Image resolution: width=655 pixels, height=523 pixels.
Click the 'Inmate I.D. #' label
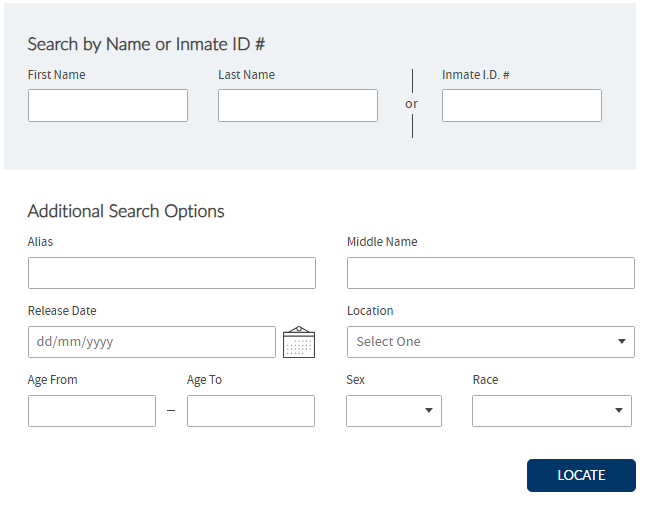[x=476, y=75]
